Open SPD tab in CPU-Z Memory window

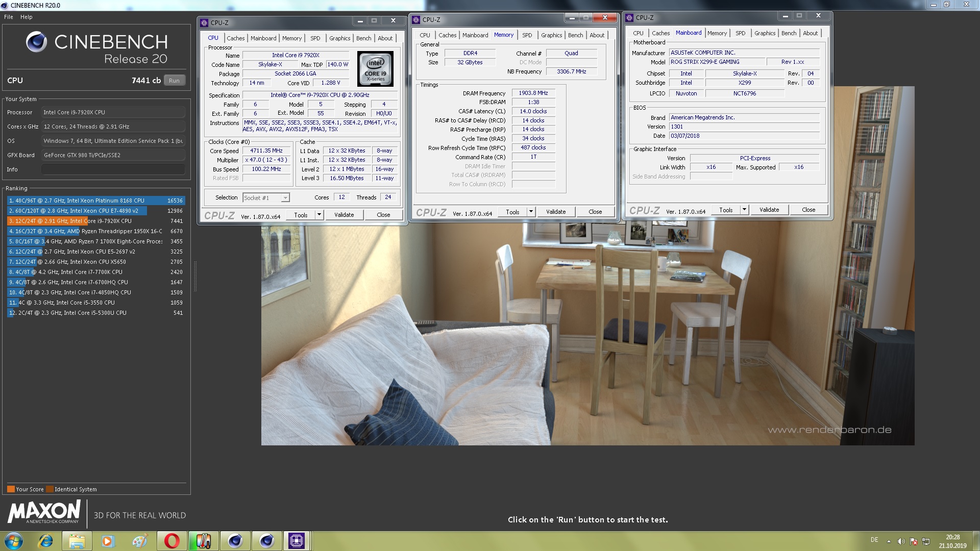coord(527,35)
